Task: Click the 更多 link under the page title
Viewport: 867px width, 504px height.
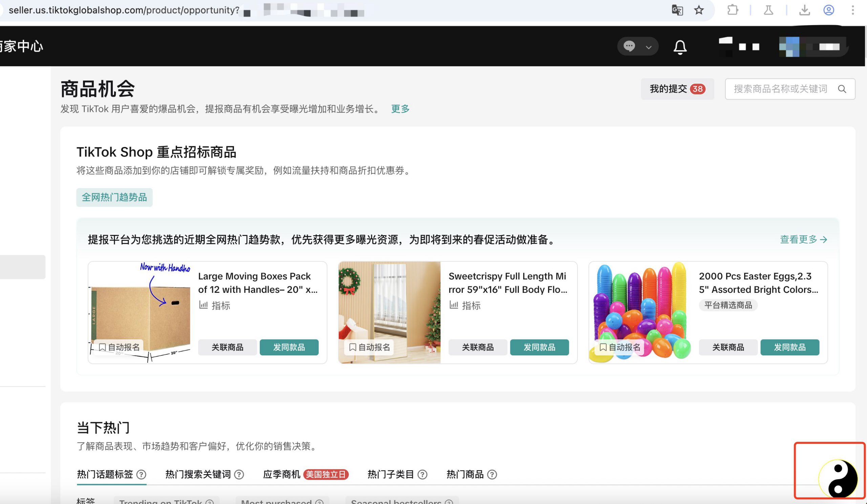Action: point(400,109)
